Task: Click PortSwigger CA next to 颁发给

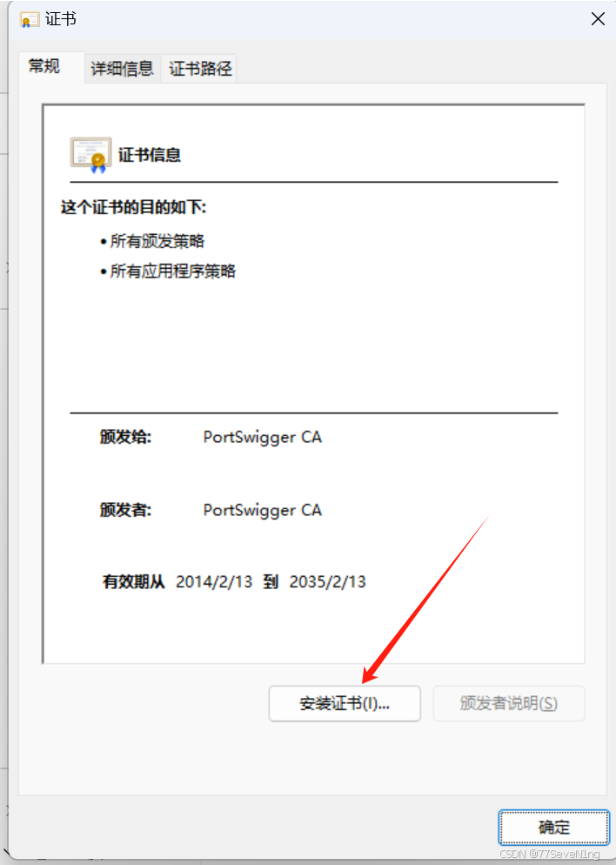Action: click(263, 437)
